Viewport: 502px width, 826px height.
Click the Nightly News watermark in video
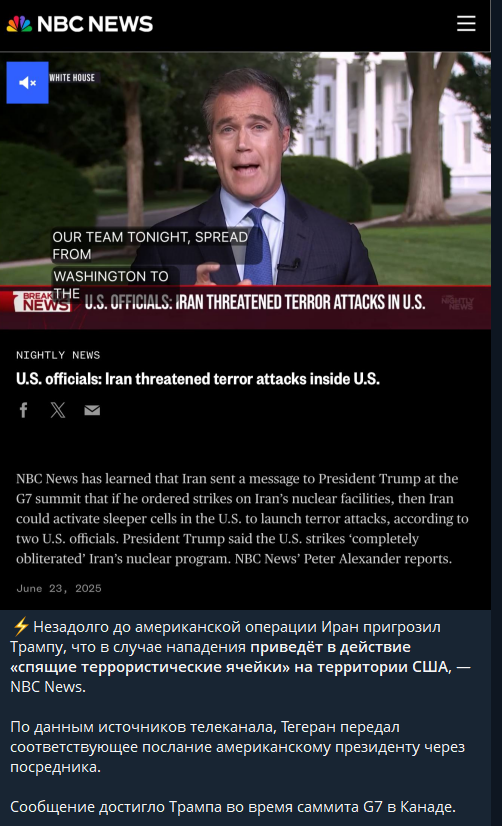(x=457, y=303)
